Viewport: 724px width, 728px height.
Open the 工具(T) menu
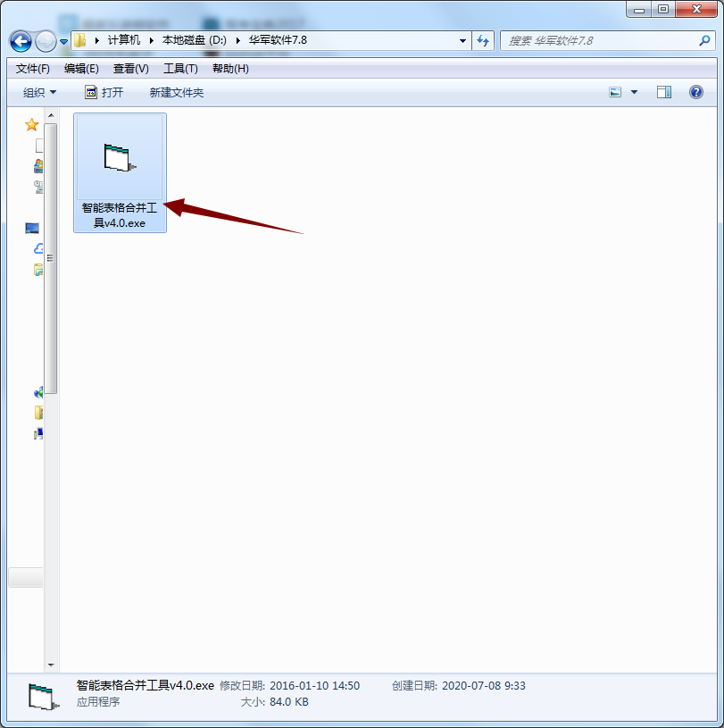click(180, 69)
